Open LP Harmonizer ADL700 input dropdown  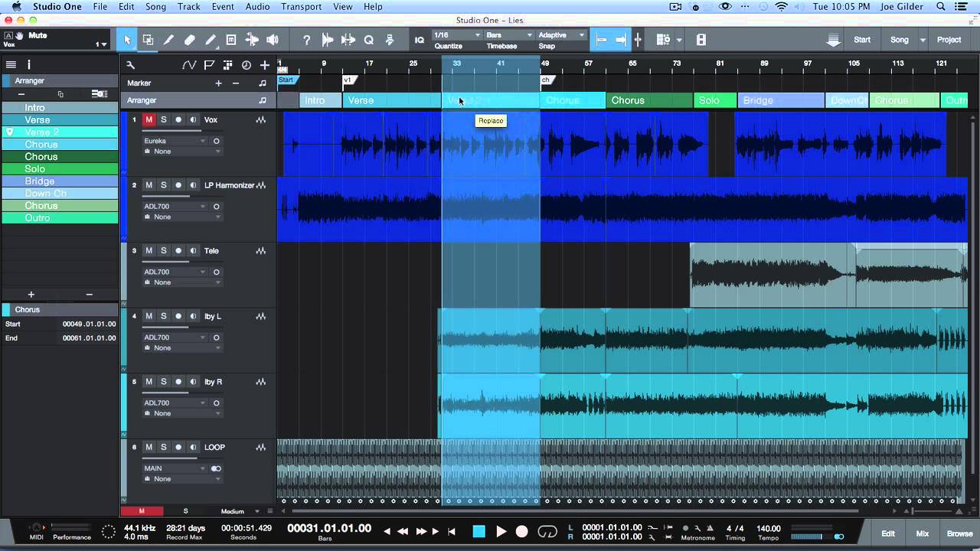(x=175, y=207)
